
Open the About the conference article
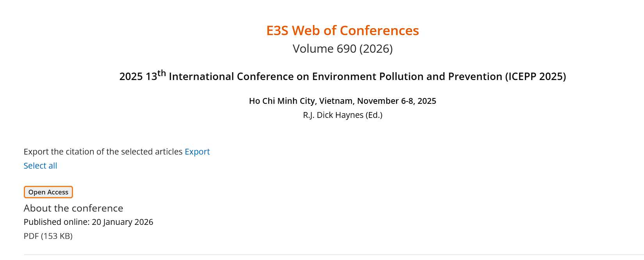73,208
